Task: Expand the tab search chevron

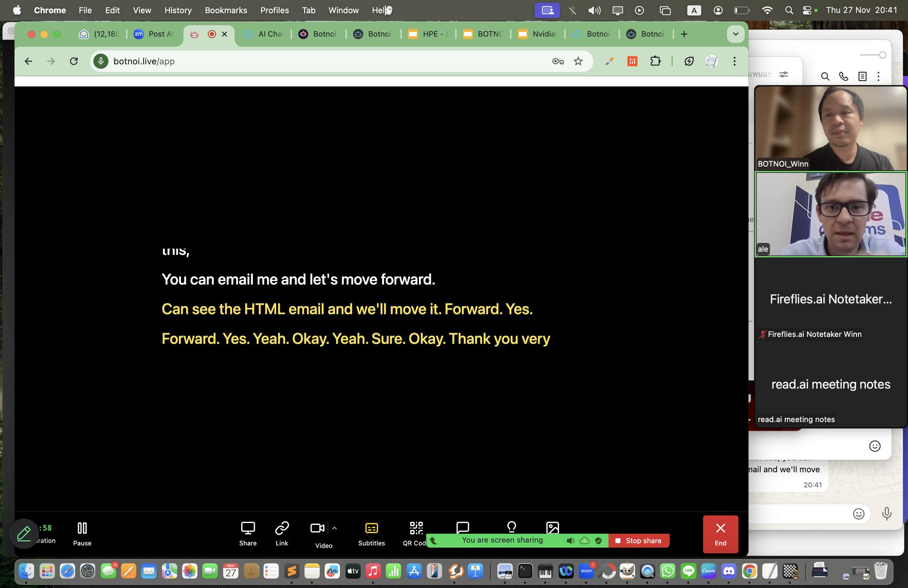Action: click(736, 34)
